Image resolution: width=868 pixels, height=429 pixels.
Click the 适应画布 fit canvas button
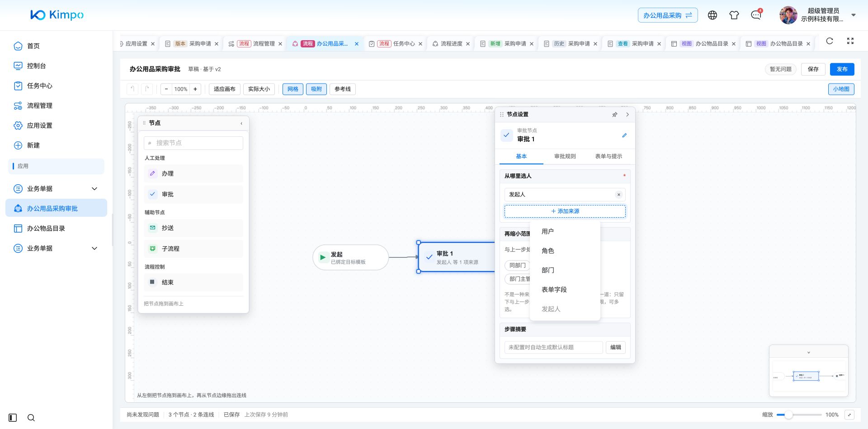225,89
